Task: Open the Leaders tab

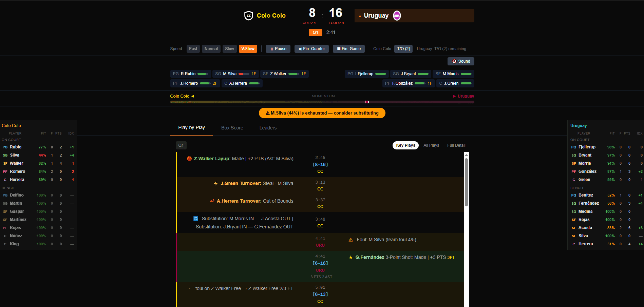Action: pos(268,128)
